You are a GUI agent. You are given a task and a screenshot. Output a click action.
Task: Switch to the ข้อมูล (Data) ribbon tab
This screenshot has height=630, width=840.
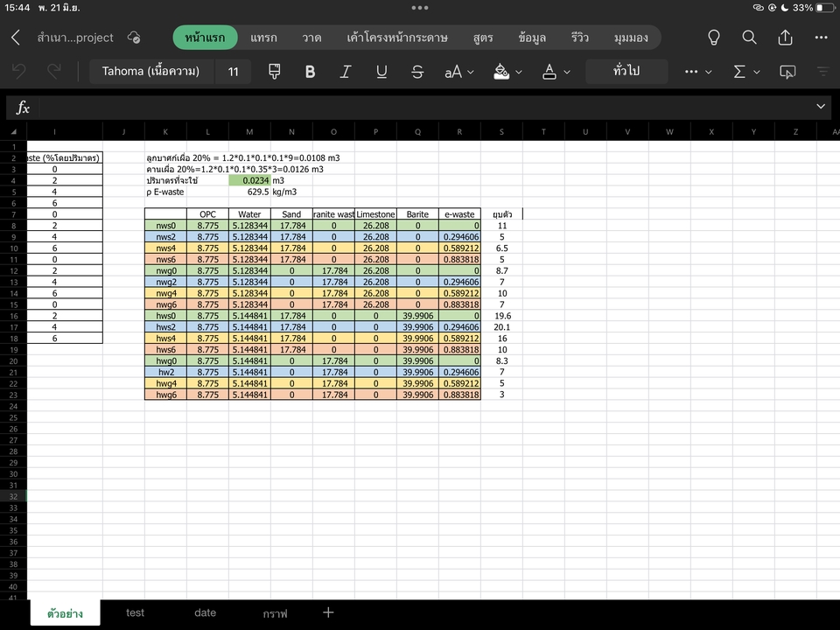(532, 38)
